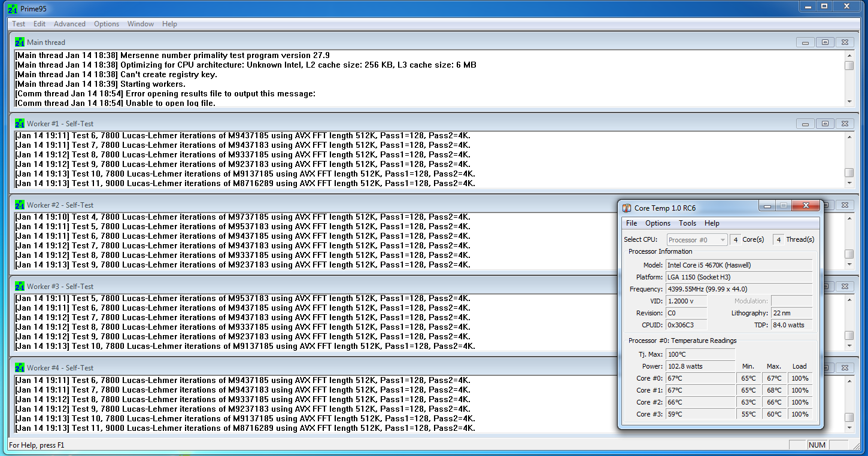Click the CPUID value 0x306C3

(x=687, y=325)
